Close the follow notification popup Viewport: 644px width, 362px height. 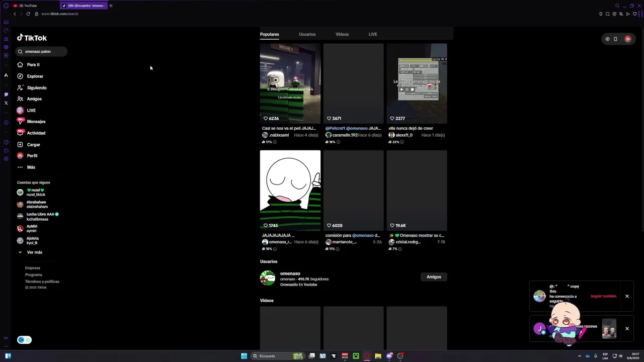pyautogui.click(x=627, y=296)
